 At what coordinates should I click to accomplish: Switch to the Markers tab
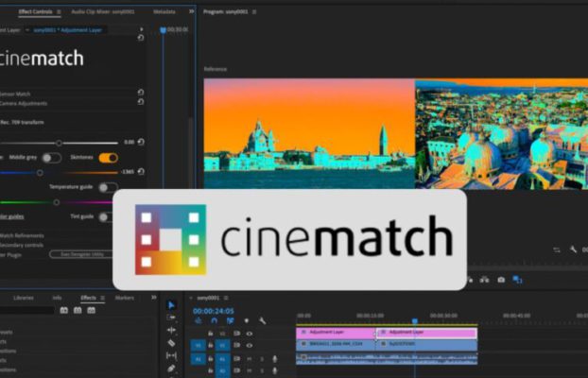click(124, 298)
